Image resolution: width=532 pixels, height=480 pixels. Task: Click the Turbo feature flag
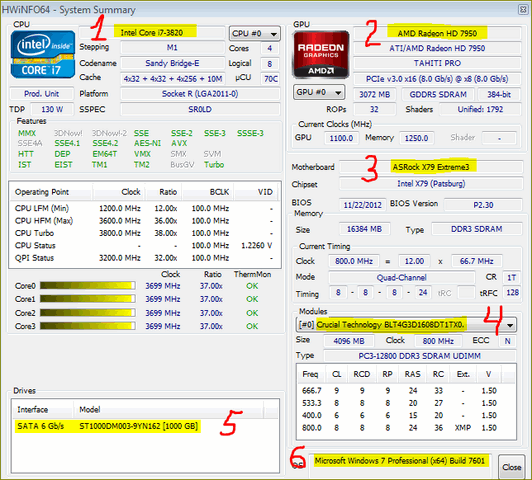tap(214, 165)
